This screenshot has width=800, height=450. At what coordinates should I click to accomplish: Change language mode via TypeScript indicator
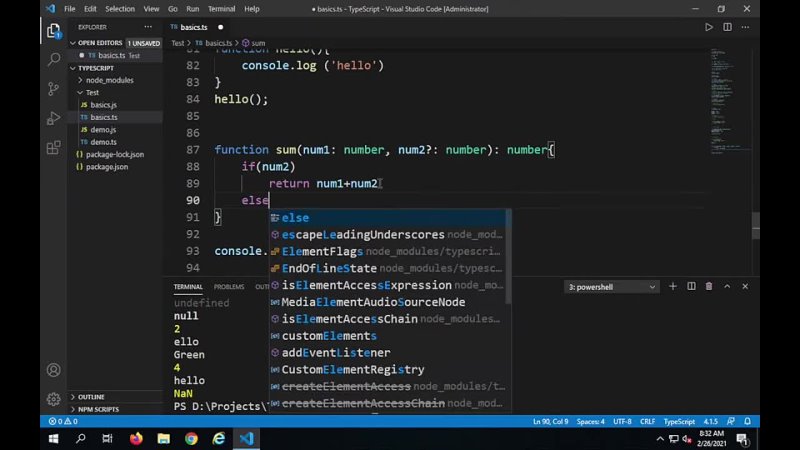[x=679, y=421]
